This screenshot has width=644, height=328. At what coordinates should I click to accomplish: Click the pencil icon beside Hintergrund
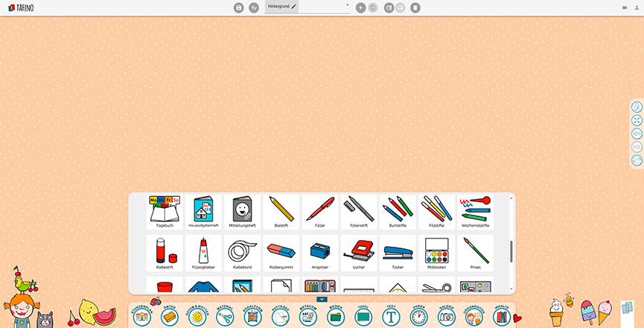[294, 6]
